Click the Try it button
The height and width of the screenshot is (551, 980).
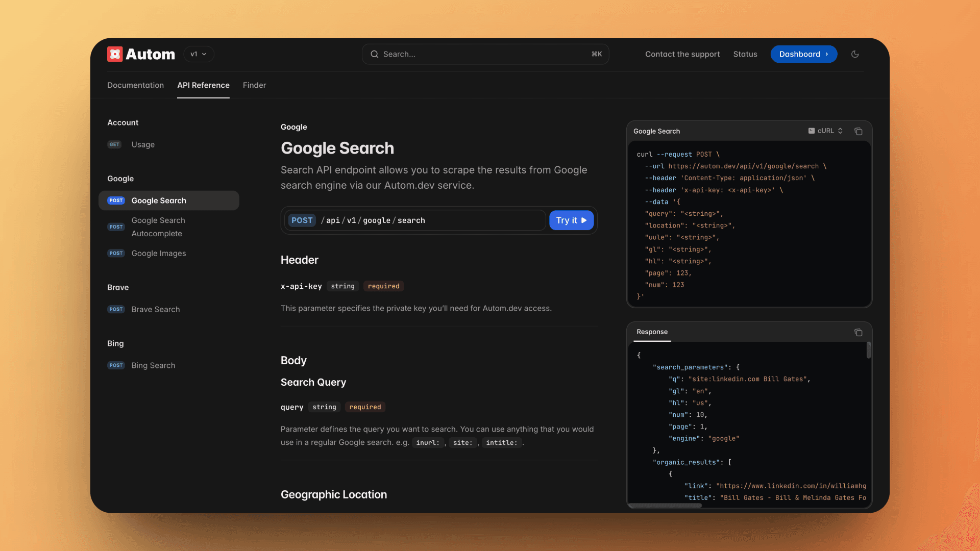coord(571,220)
